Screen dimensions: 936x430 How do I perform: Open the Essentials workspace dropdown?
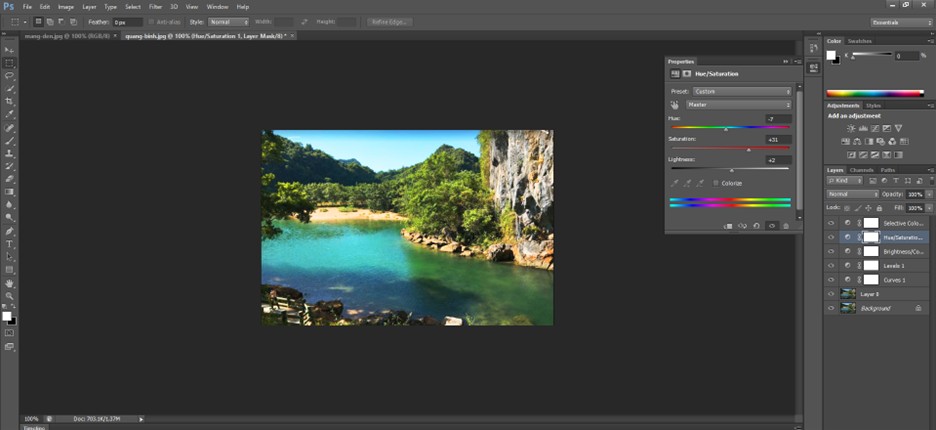(x=901, y=23)
